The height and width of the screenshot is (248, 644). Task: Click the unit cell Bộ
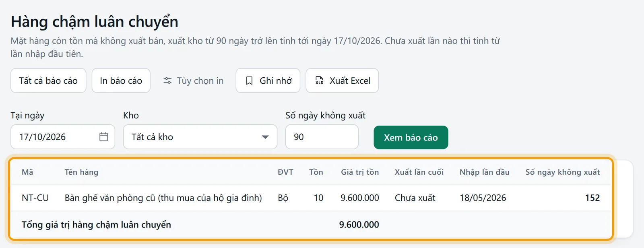(283, 198)
